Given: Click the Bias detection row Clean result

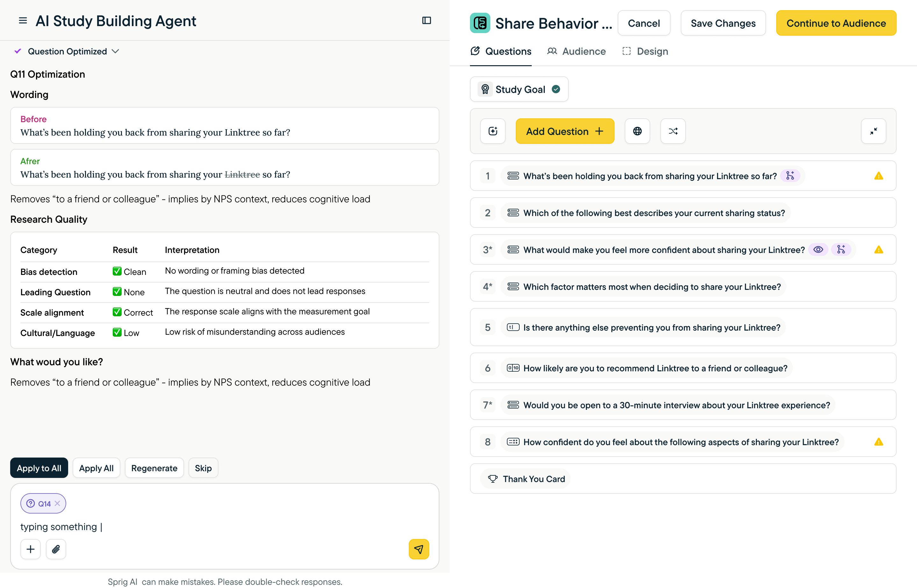Looking at the screenshot, I should coord(130,271).
